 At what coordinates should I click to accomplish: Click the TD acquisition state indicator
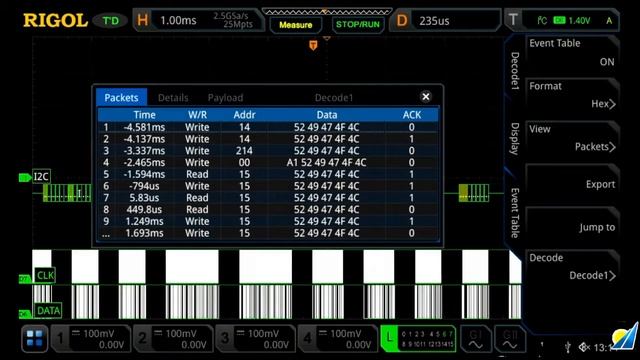coord(110,20)
